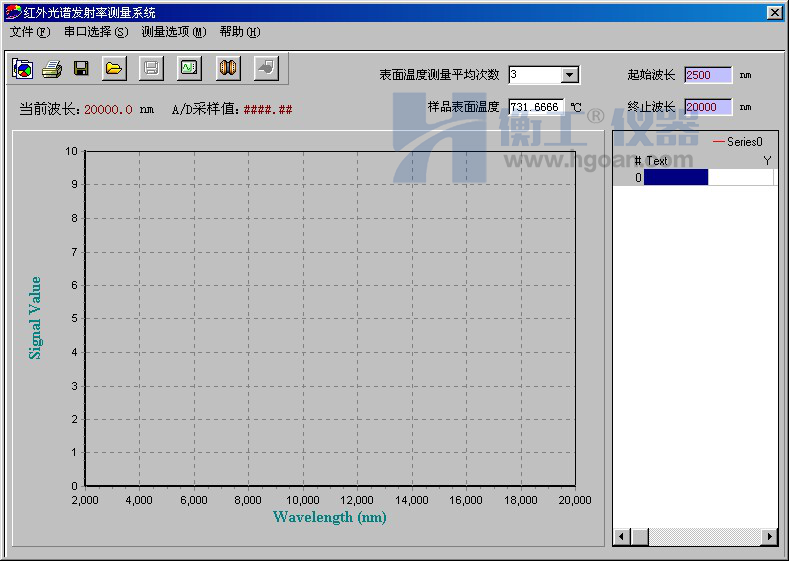This screenshot has height=561, width=789.
Task: Click the 样品表面温度 field showing 731.6666
Action: pyautogui.click(x=535, y=107)
